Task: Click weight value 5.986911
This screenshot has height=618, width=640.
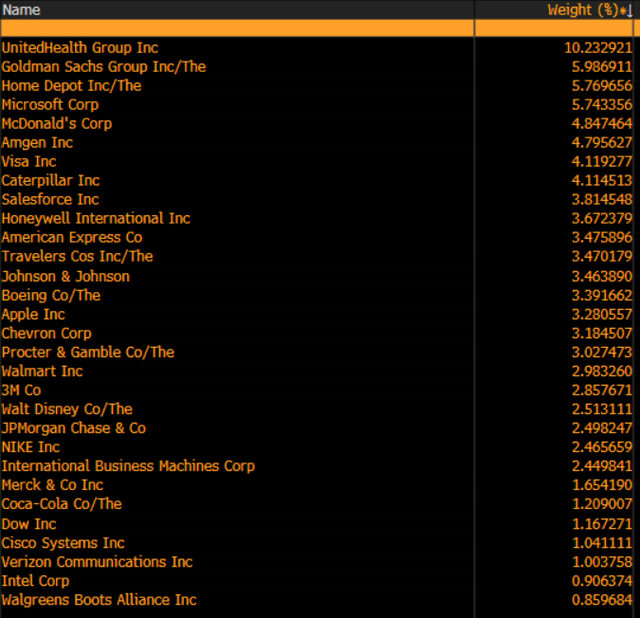Action: 602,67
